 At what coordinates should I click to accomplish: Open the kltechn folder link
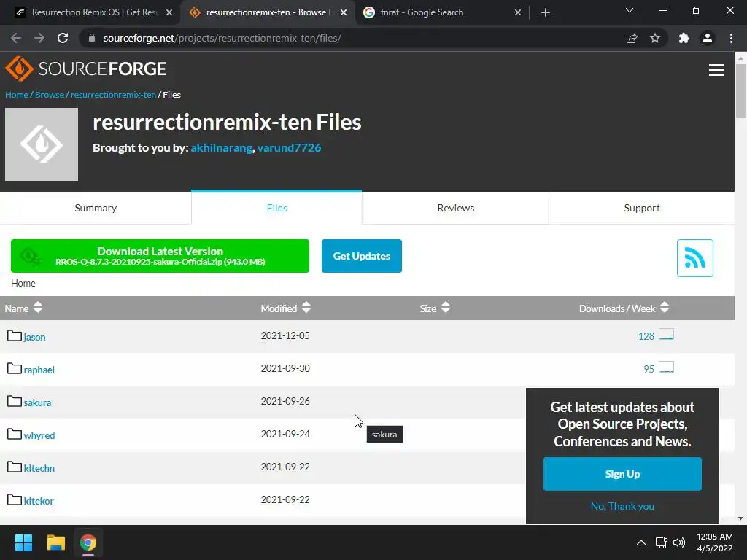(x=39, y=469)
